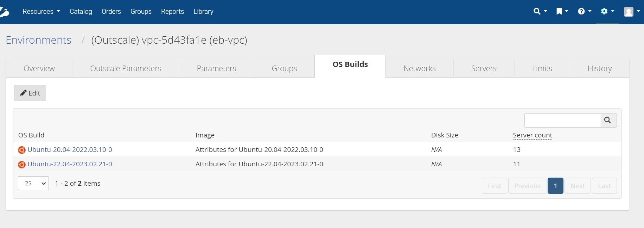Click the table search magnifier button
Image resolution: width=644 pixels, height=228 pixels.
(608, 121)
